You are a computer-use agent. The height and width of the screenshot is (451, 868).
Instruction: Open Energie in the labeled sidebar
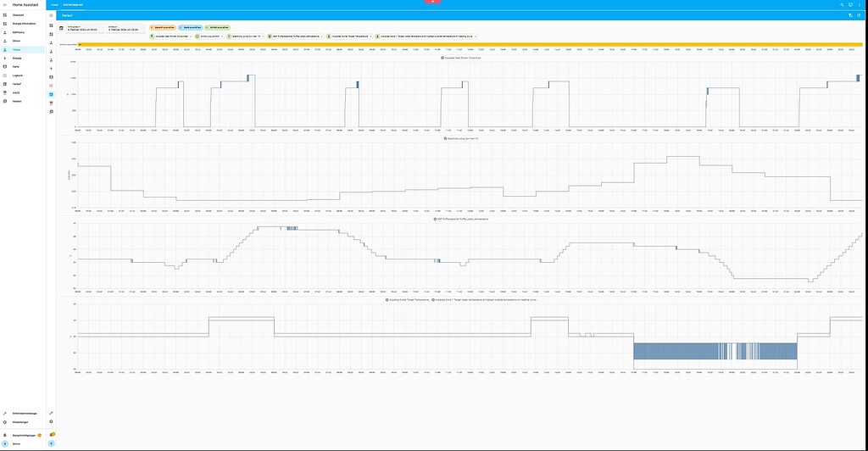pos(23,58)
